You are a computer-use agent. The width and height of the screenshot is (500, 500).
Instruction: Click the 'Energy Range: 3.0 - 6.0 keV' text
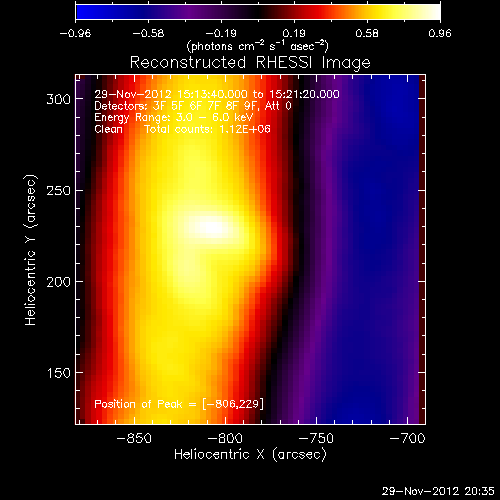[x=174, y=117]
